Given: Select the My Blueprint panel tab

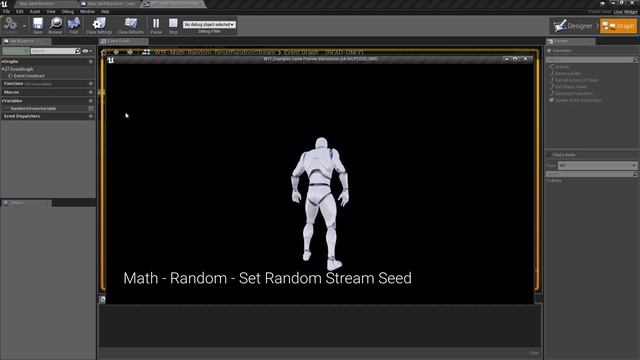Looking at the screenshot, I should click(x=27, y=41).
